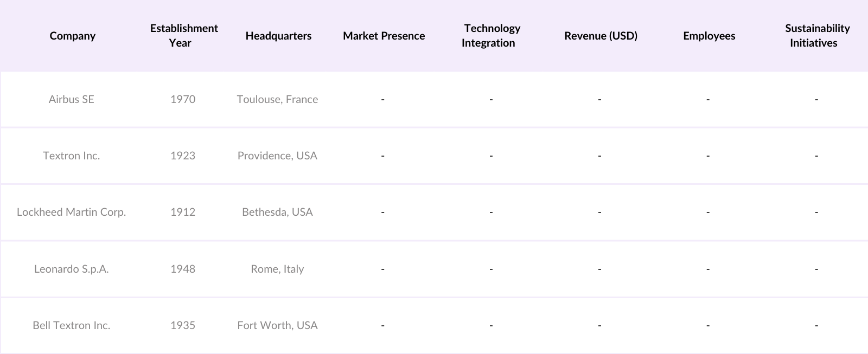Select the Headquarters column header

click(278, 36)
